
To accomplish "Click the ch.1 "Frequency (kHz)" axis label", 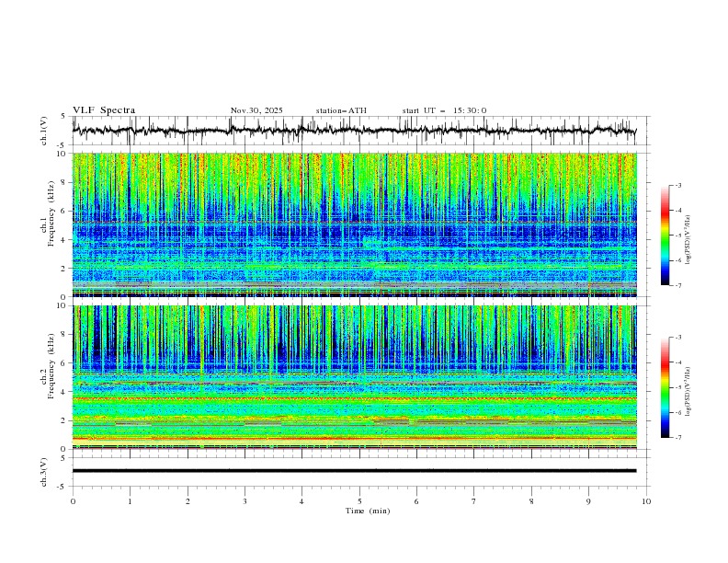I will click(x=51, y=212).
